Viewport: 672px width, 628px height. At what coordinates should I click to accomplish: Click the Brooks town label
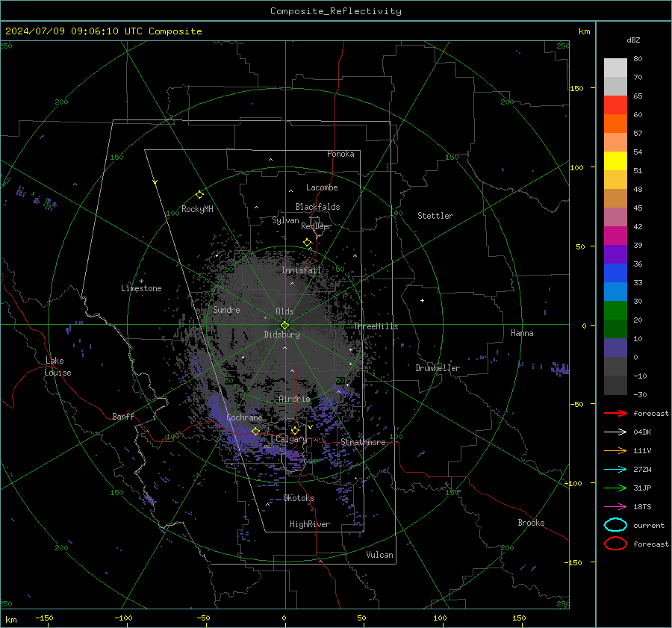pyautogui.click(x=531, y=523)
